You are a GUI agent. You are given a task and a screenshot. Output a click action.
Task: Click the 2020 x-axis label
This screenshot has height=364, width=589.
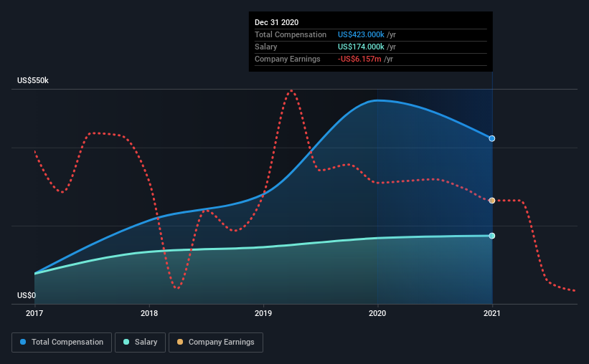tap(377, 313)
